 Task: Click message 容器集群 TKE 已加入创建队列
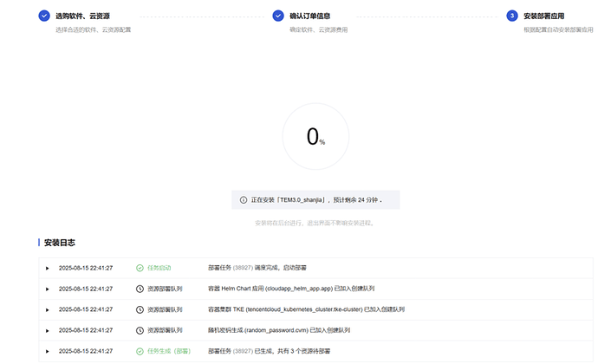coord(306,309)
